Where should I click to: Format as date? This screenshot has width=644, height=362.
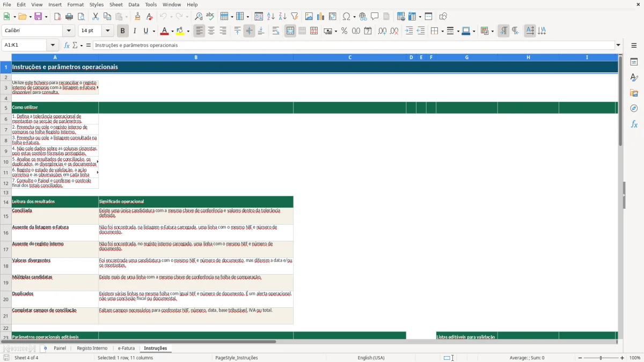pos(368,31)
